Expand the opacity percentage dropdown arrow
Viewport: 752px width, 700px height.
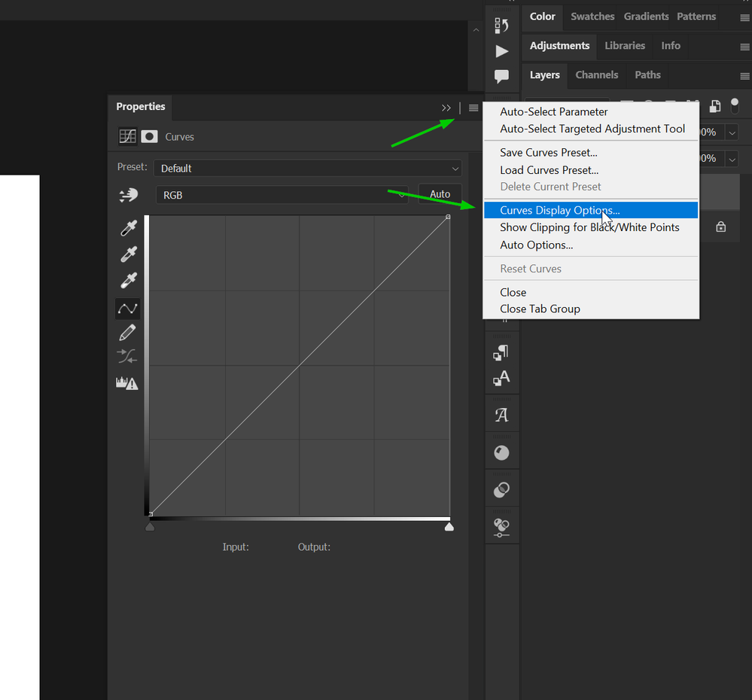coord(732,132)
